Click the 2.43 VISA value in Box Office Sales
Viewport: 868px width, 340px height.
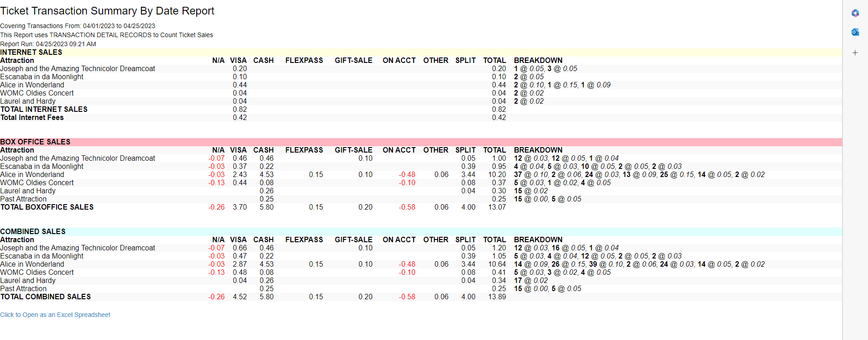coord(240,175)
